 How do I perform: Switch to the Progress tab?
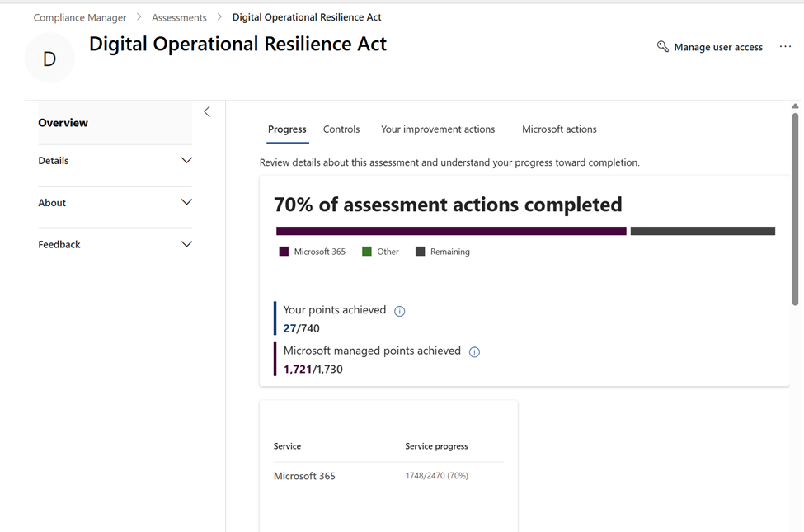point(287,129)
